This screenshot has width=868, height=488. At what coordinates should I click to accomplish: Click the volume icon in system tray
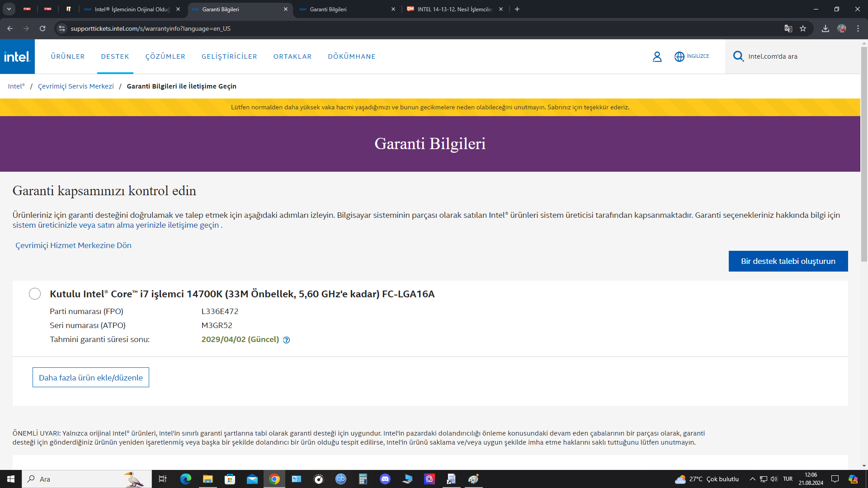[x=774, y=479]
